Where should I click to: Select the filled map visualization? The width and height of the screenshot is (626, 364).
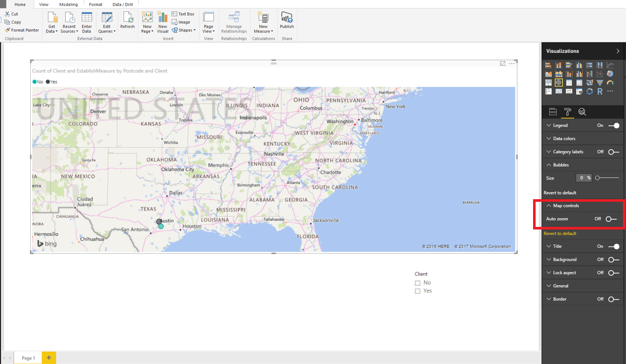coord(590,83)
